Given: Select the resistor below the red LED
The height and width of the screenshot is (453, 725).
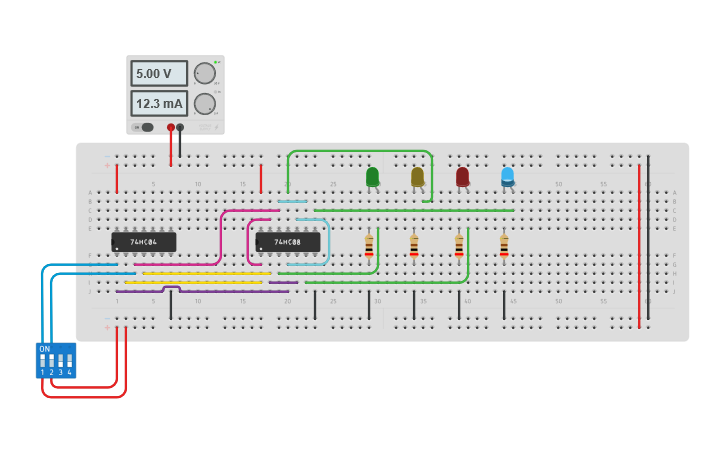Looking at the screenshot, I should 459,246.
